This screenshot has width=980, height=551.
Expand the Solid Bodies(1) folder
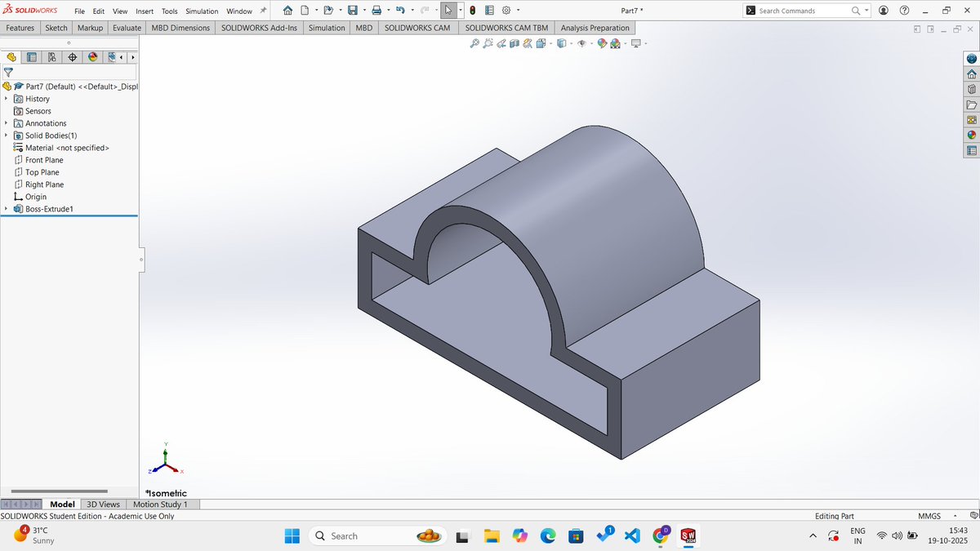tap(6, 136)
